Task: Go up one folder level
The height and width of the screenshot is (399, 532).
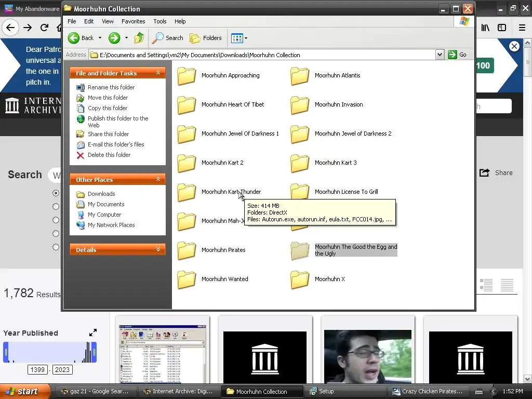Action: point(139,38)
